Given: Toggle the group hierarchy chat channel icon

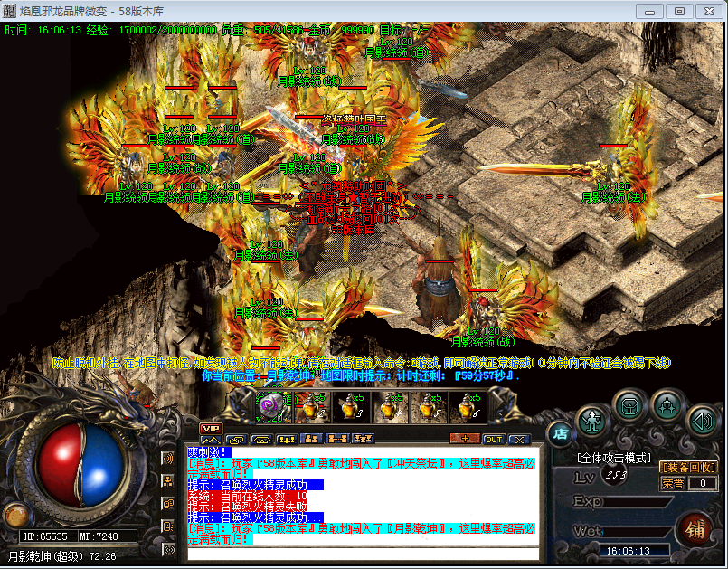Looking at the screenshot, I should (167, 481).
